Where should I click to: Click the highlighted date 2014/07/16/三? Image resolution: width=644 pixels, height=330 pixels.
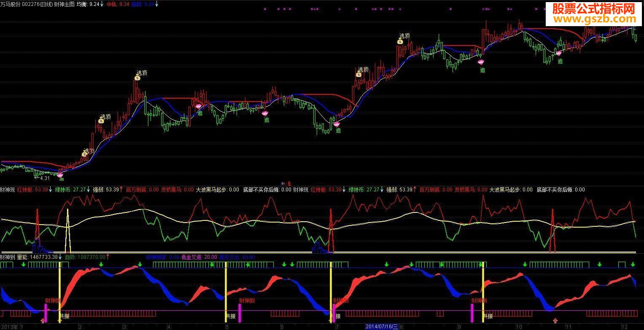coord(382,327)
